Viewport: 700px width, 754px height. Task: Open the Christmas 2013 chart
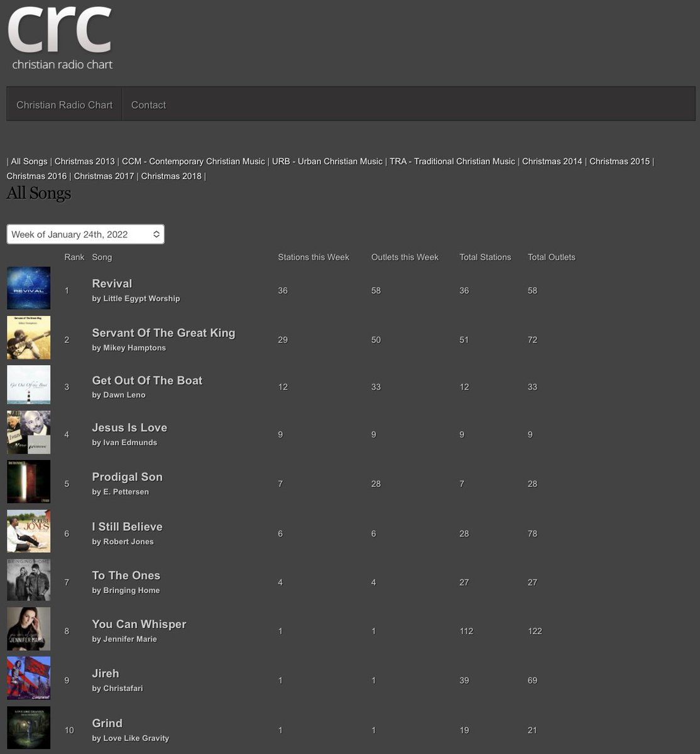[85, 161]
